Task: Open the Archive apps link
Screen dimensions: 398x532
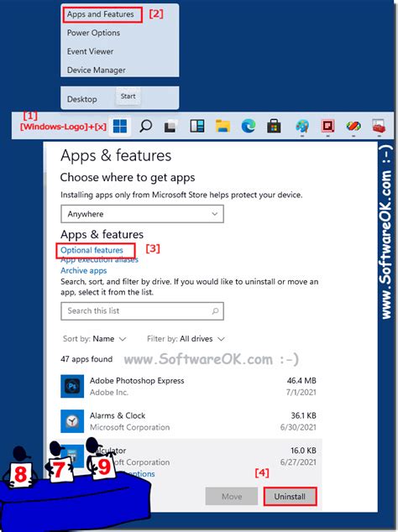Action: [83, 271]
